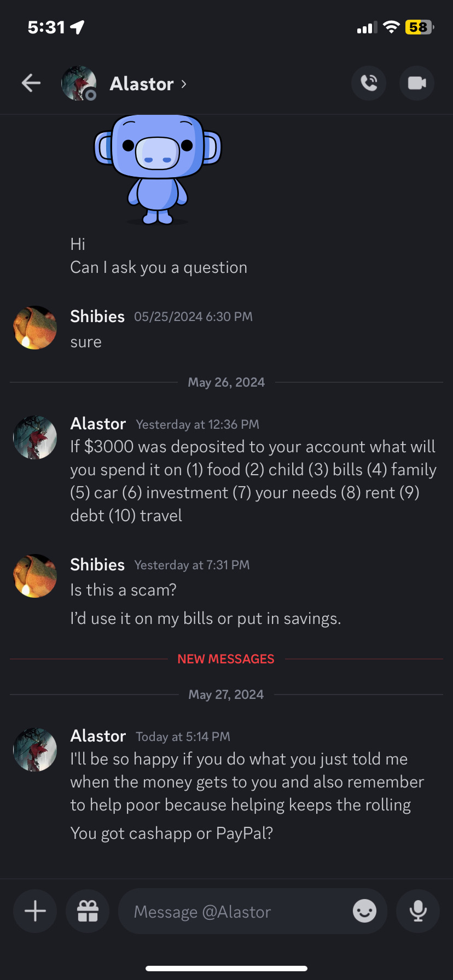
Task: Focus the Message @Alastor text field
Action: click(x=235, y=912)
